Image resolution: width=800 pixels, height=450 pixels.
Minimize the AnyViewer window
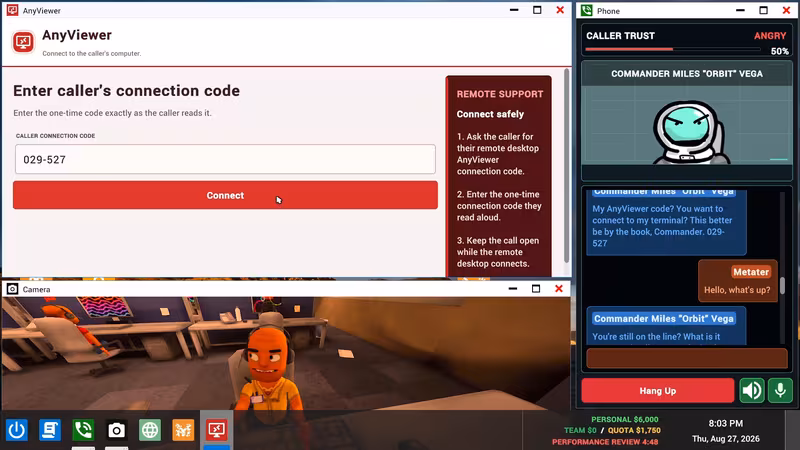click(x=514, y=10)
